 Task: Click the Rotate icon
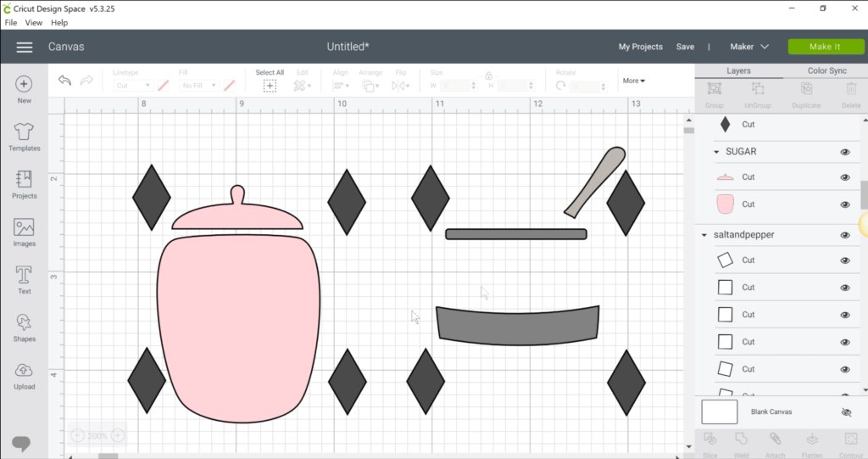[x=561, y=86]
